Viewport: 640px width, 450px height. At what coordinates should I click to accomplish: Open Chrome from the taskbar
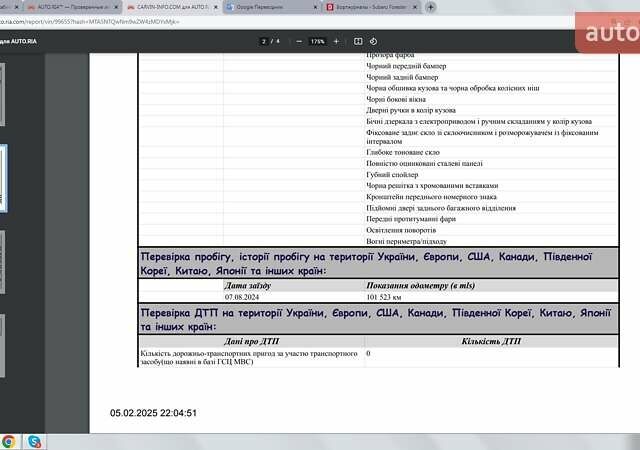(x=9, y=441)
